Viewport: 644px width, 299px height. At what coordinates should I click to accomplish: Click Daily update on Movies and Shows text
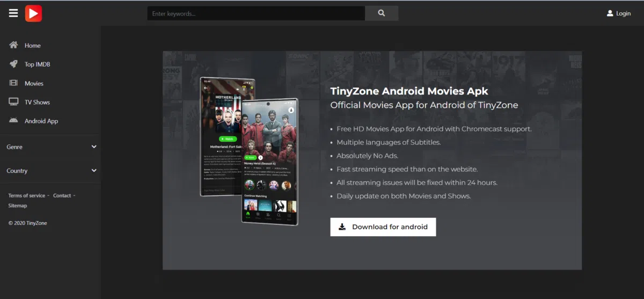click(x=404, y=196)
